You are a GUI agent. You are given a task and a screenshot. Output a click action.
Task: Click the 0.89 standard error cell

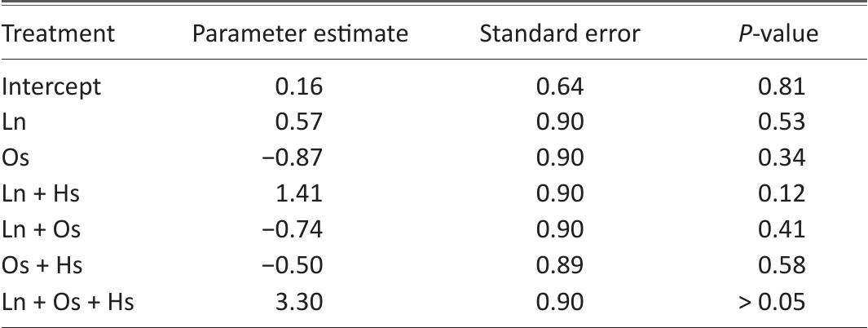[560, 265]
